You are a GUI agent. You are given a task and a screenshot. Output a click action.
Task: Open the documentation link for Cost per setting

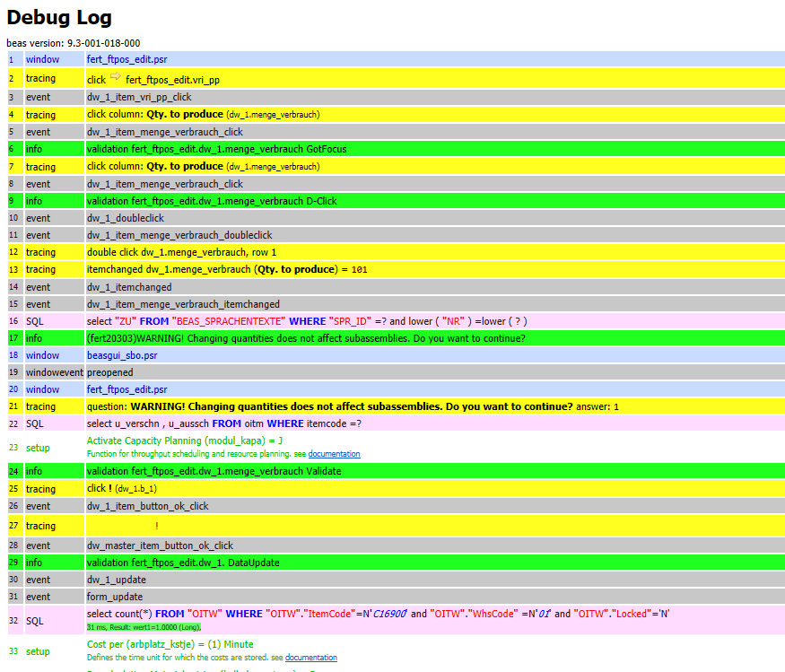click(x=310, y=658)
